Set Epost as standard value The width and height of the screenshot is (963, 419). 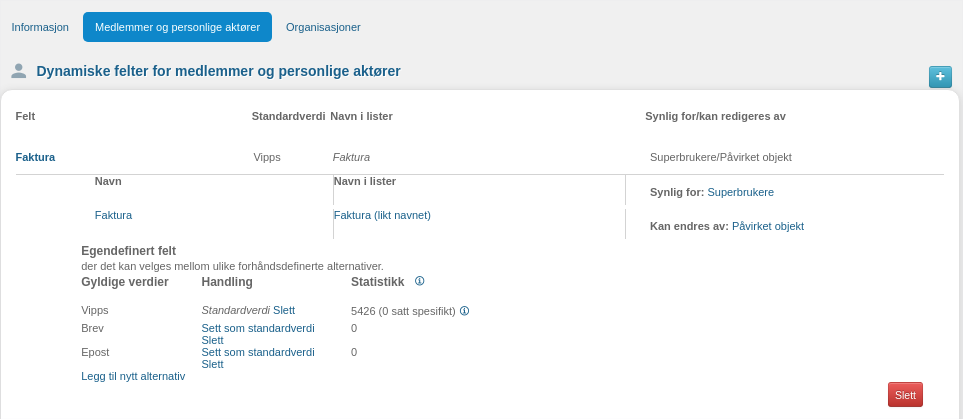258,352
